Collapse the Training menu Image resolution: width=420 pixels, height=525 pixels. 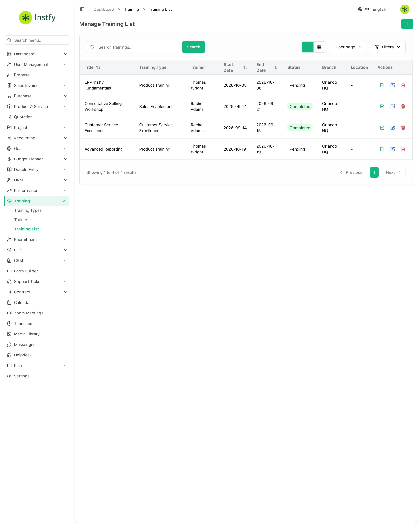pos(37,201)
